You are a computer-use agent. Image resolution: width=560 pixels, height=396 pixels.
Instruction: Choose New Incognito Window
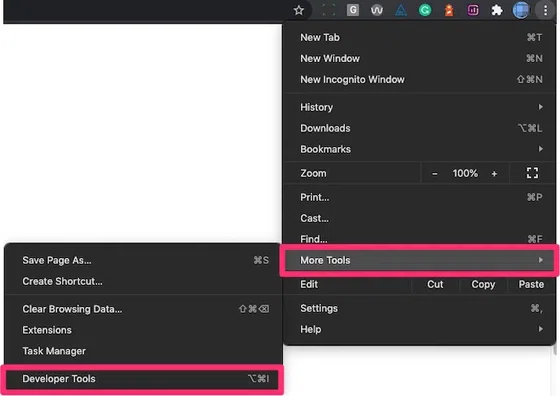[x=420, y=80]
